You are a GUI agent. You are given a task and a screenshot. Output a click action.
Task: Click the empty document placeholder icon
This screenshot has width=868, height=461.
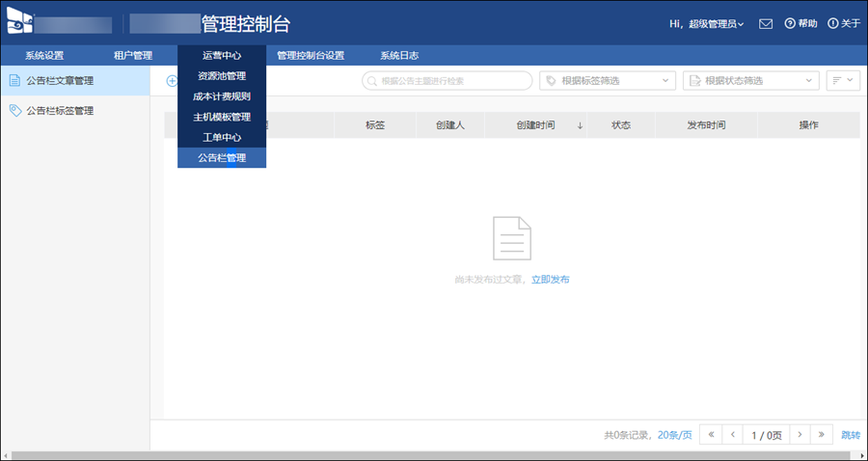click(512, 238)
